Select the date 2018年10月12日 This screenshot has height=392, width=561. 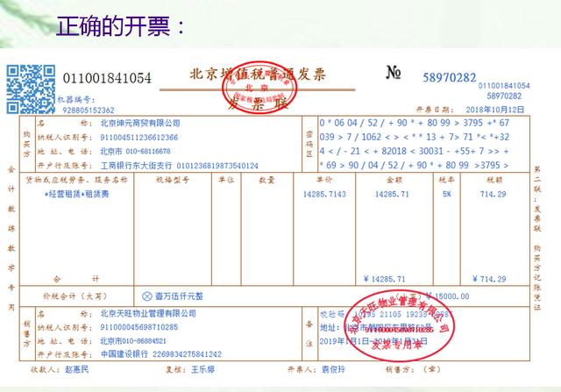tap(494, 110)
